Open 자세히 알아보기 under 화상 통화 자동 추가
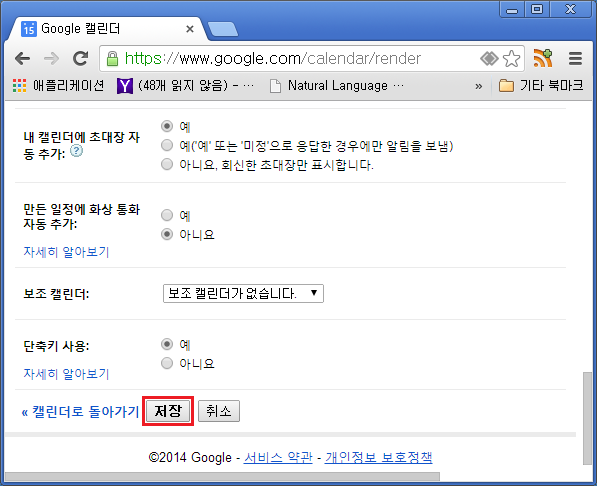The width and height of the screenshot is (597, 486). tap(66, 252)
